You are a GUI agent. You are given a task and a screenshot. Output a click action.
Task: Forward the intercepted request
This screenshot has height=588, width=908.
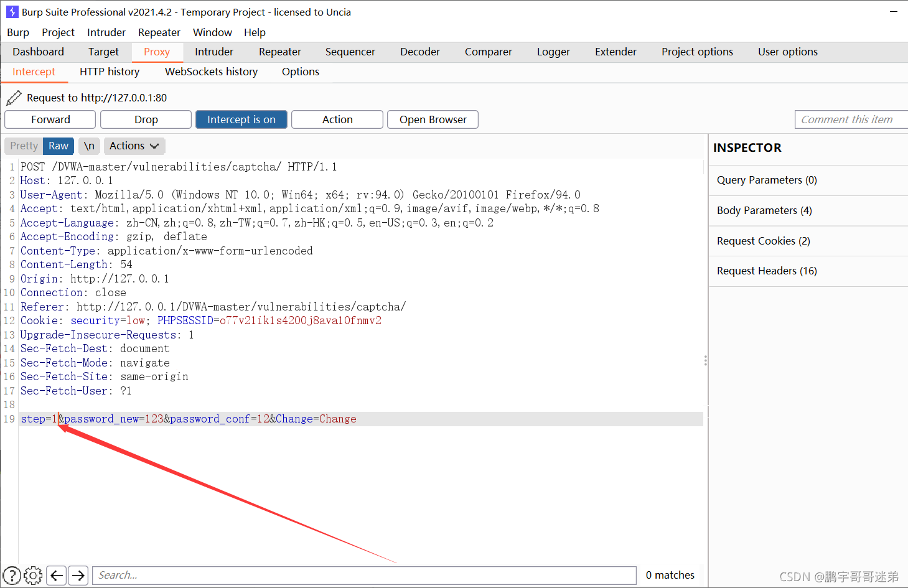pyautogui.click(x=50, y=119)
